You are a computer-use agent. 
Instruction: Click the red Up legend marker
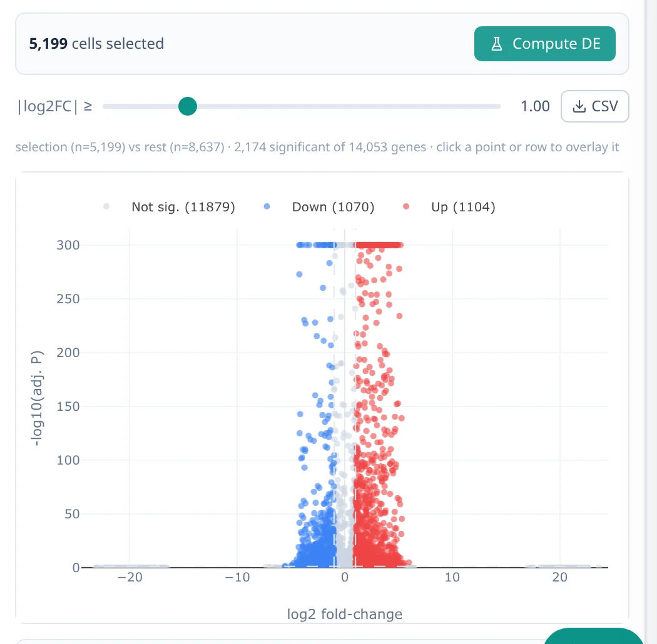[x=406, y=206]
